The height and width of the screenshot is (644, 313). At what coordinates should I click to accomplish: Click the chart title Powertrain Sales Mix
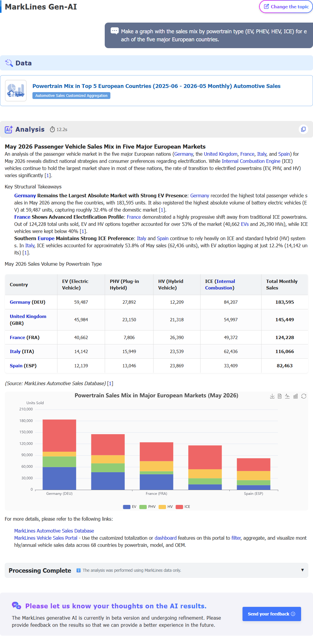click(x=156, y=395)
